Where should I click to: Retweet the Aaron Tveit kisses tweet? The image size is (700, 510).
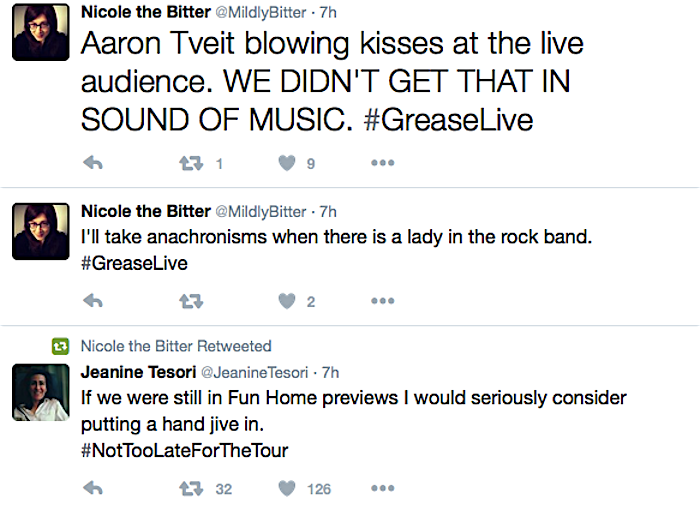(x=189, y=163)
